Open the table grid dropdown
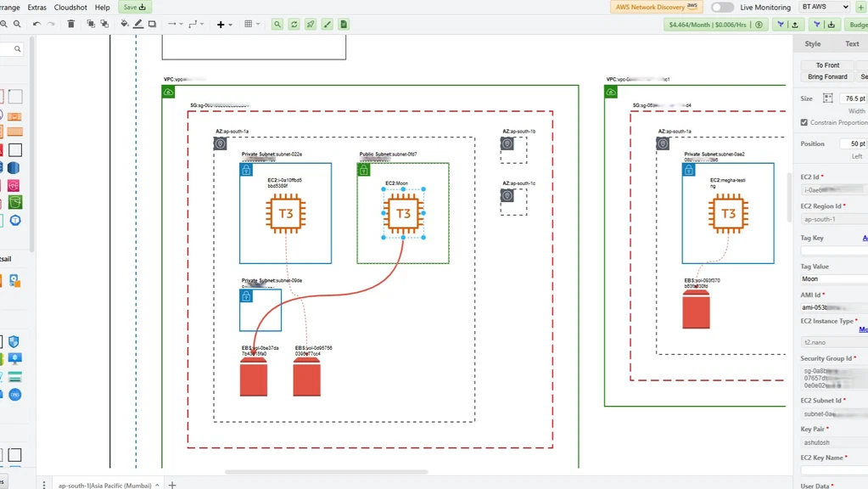 click(x=252, y=24)
